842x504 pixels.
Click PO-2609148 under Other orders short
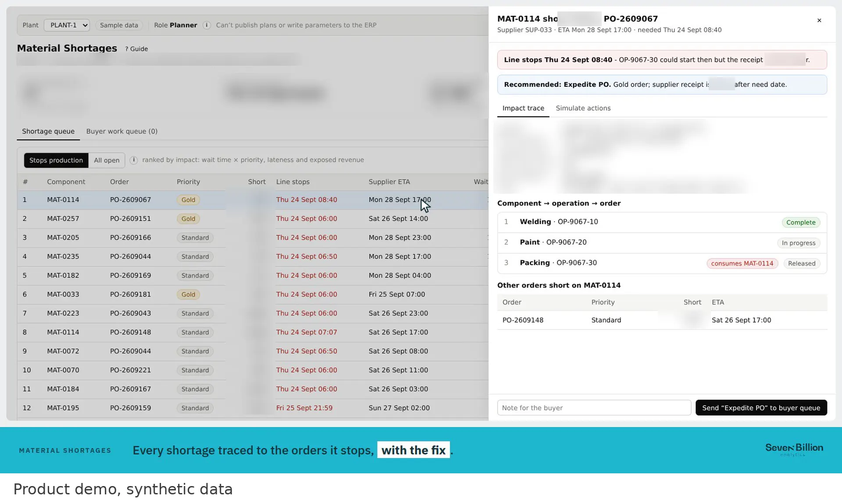point(523,320)
